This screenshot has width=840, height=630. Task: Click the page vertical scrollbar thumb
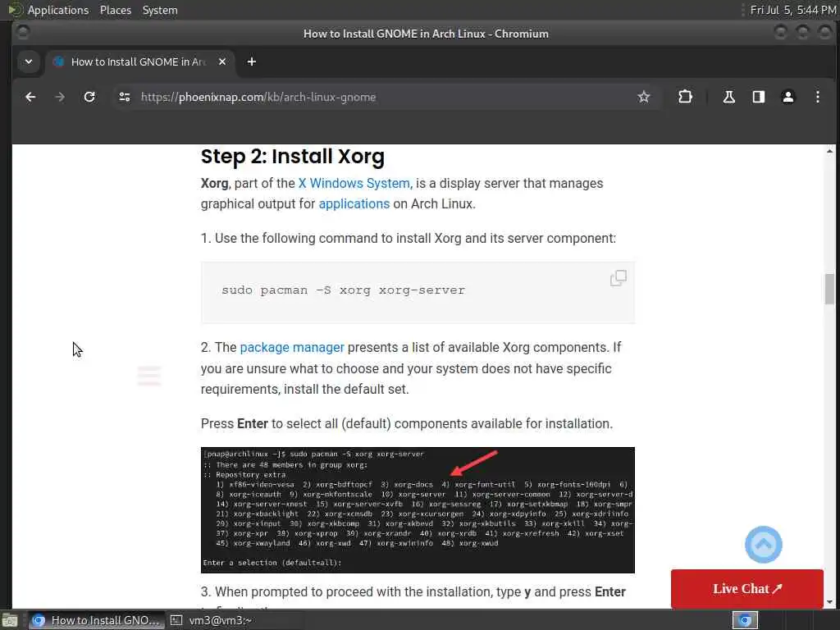pos(830,288)
